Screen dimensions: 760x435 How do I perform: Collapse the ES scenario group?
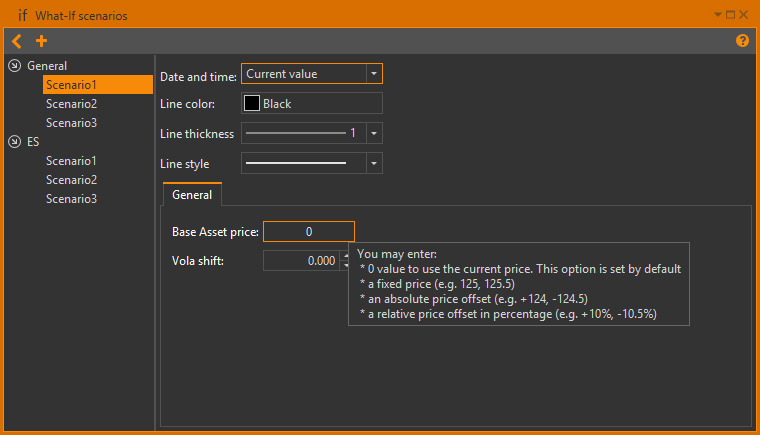(x=14, y=142)
